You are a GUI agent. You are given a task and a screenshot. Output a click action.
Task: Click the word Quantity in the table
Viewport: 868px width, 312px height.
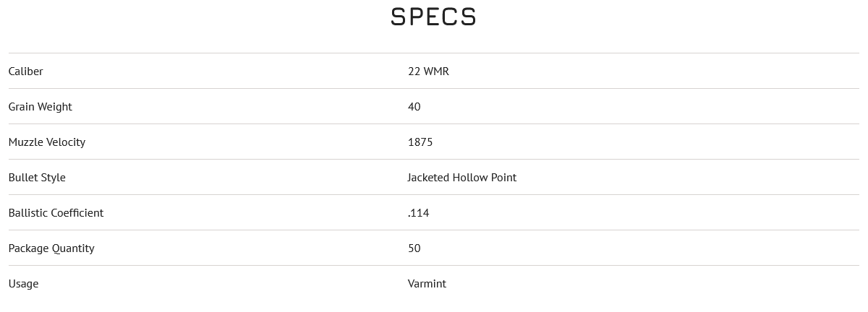click(x=72, y=248)
